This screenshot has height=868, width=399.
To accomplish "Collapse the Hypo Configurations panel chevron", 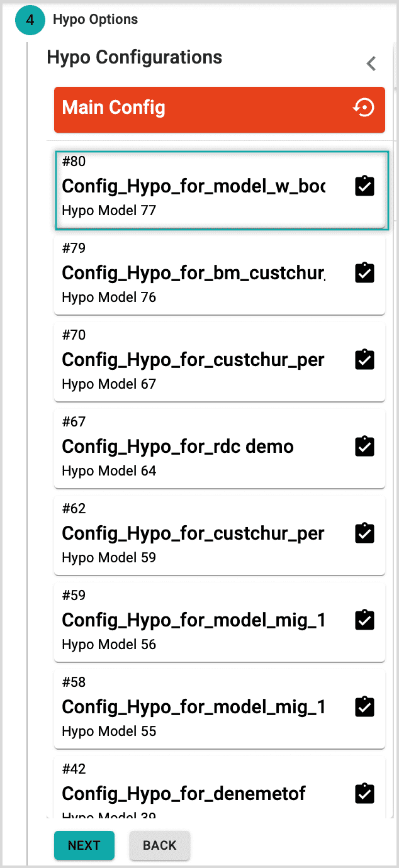I will pyautogui.click(x=371, y=63).
